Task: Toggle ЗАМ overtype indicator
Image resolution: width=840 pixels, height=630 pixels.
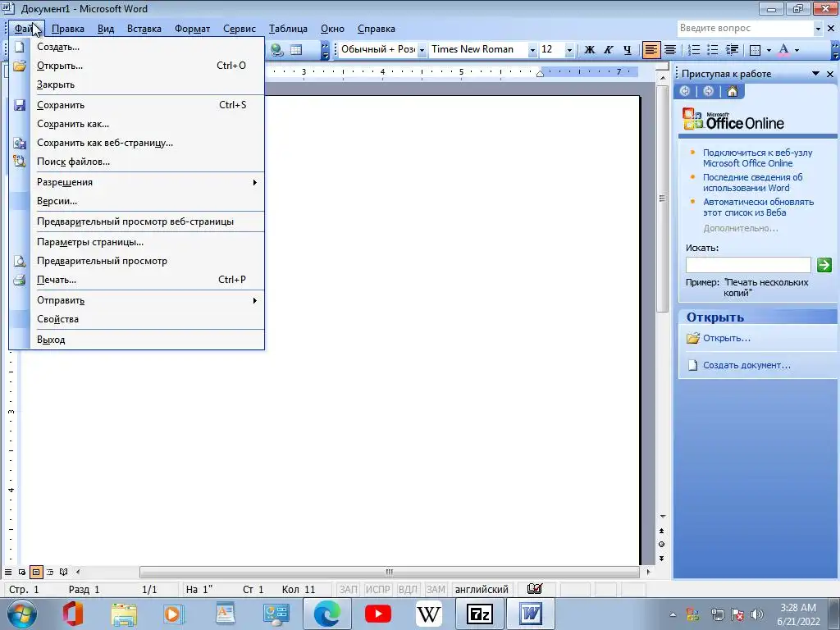Action: [436, 589]
